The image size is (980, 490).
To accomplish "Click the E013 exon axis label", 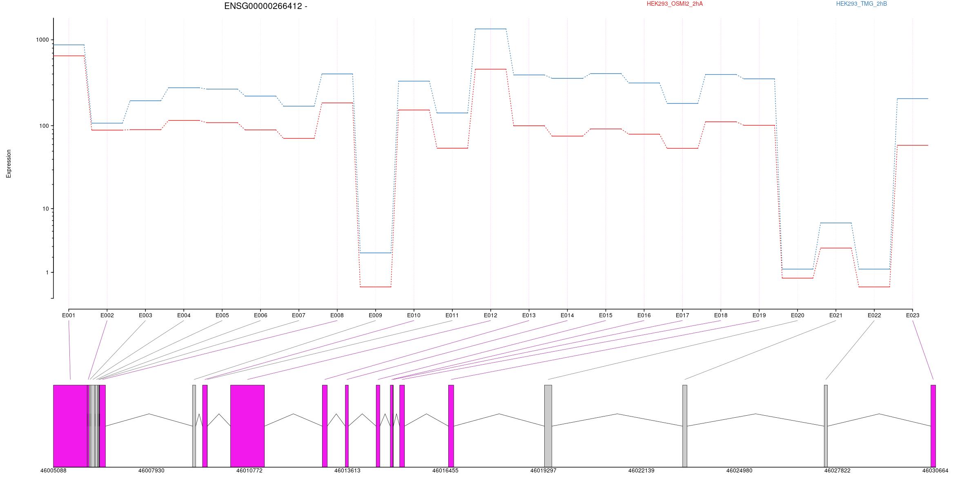I will point(529,315).
